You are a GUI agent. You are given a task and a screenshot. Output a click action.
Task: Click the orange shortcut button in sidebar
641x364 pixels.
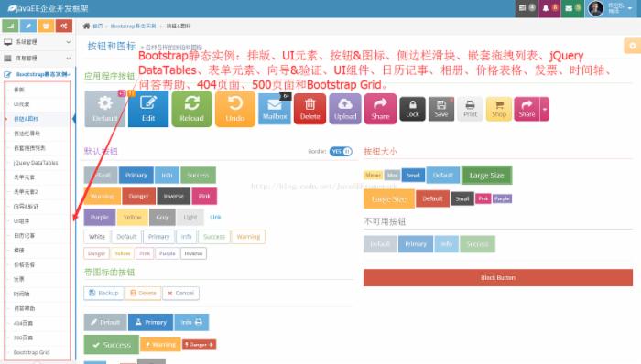click(x=46, y=26)
